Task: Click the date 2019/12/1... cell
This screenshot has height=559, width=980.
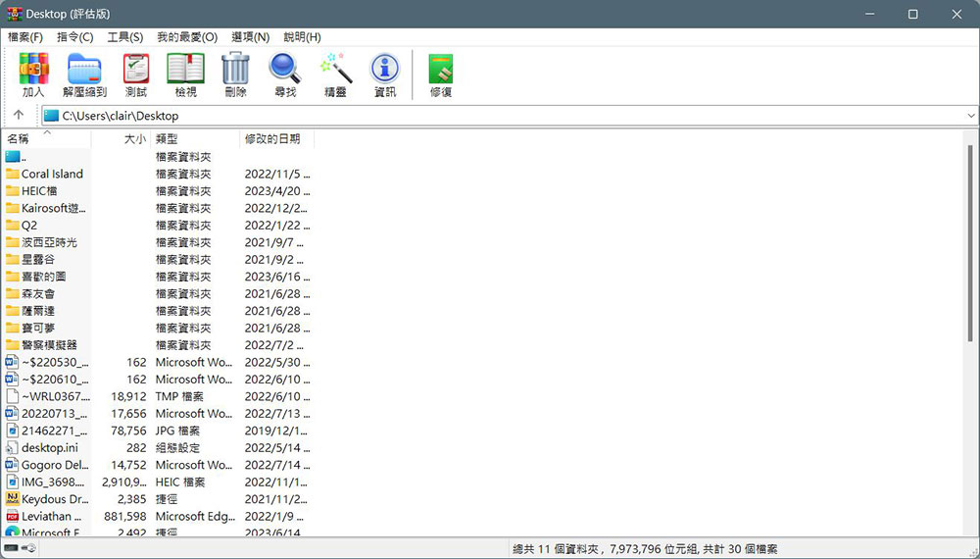Action: pos(275,431)
